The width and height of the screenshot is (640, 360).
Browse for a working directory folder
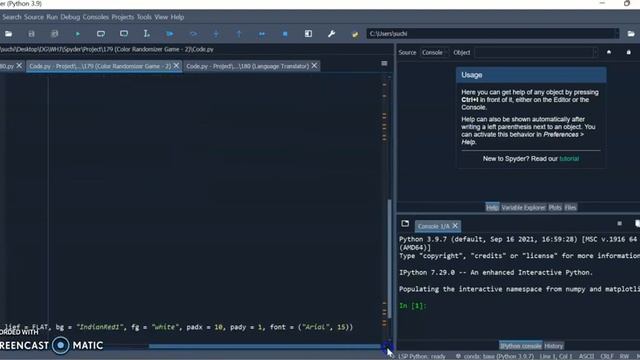[x=631, y=34]
